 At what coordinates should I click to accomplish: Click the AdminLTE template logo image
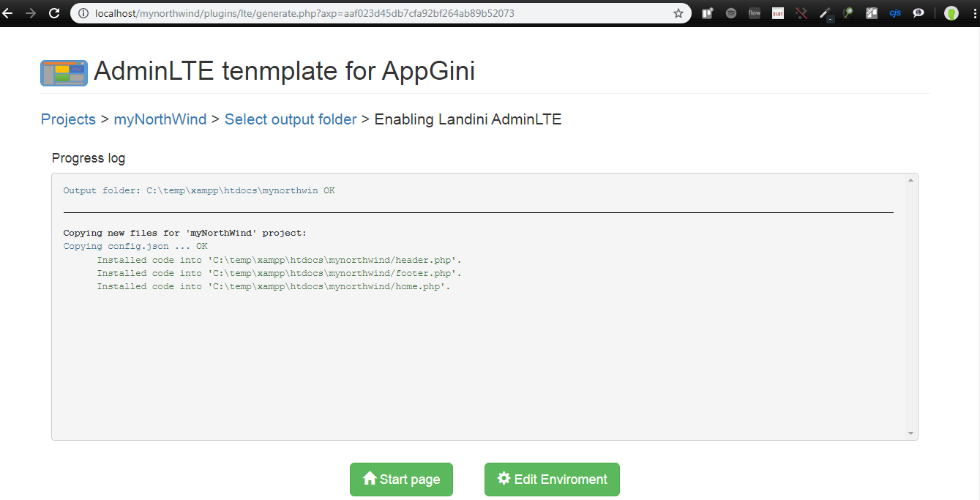64,73
